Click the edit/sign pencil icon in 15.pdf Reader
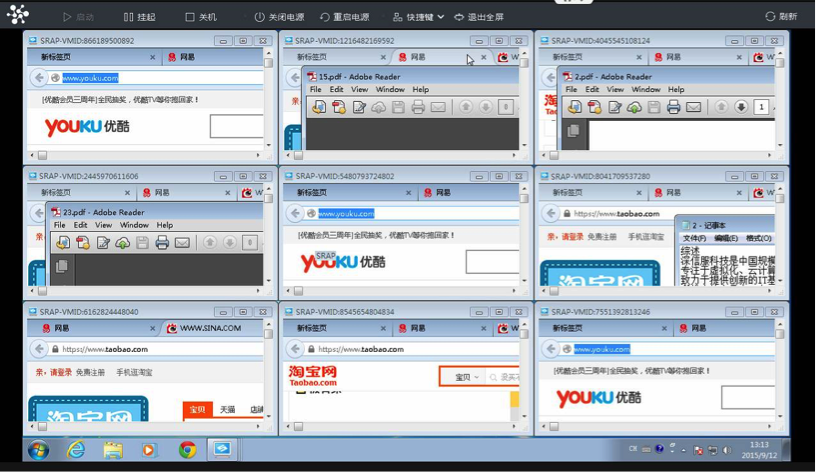This screenshot has width=816, height=472. pyautogui.click(x=359, y=107)
